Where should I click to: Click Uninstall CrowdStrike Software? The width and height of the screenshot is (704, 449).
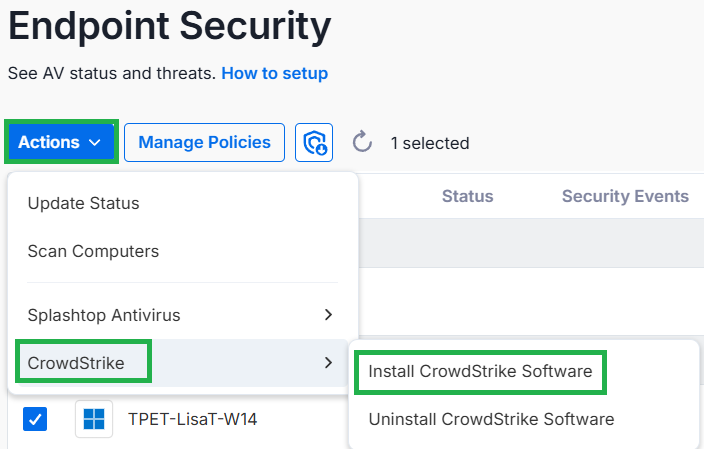[x=491, y=419]
